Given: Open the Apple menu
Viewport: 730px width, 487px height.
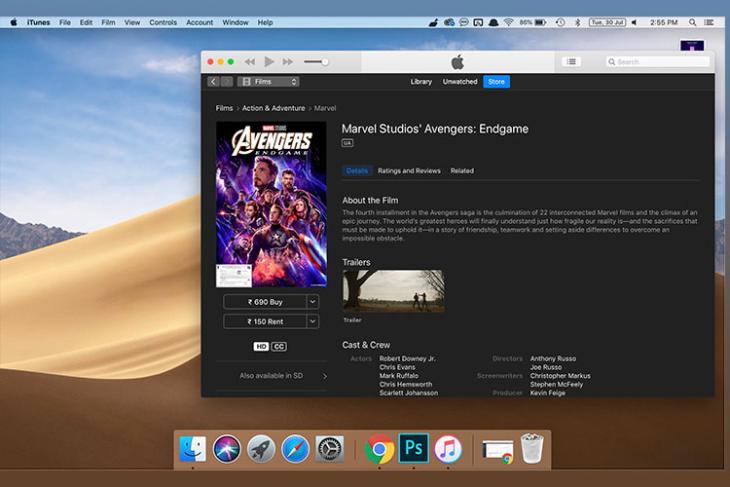Looking at the screenshot, I should (x=14, y=22).
